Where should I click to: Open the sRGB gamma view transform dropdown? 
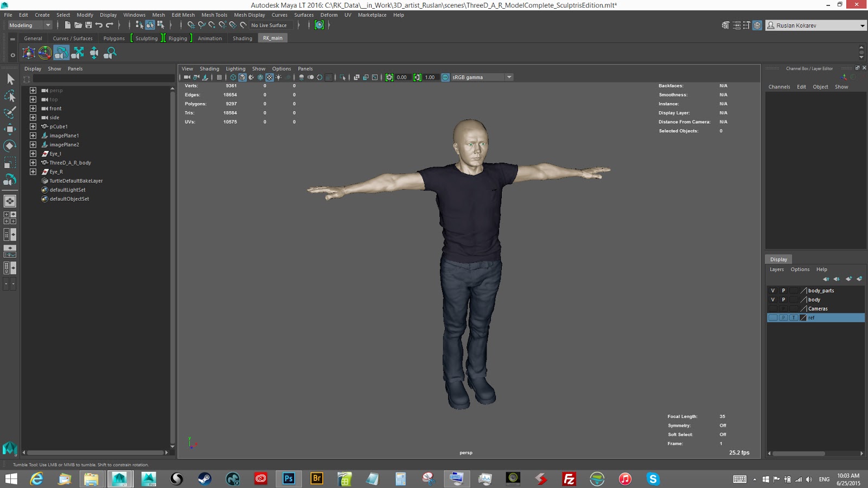click(x=509, y=78)
